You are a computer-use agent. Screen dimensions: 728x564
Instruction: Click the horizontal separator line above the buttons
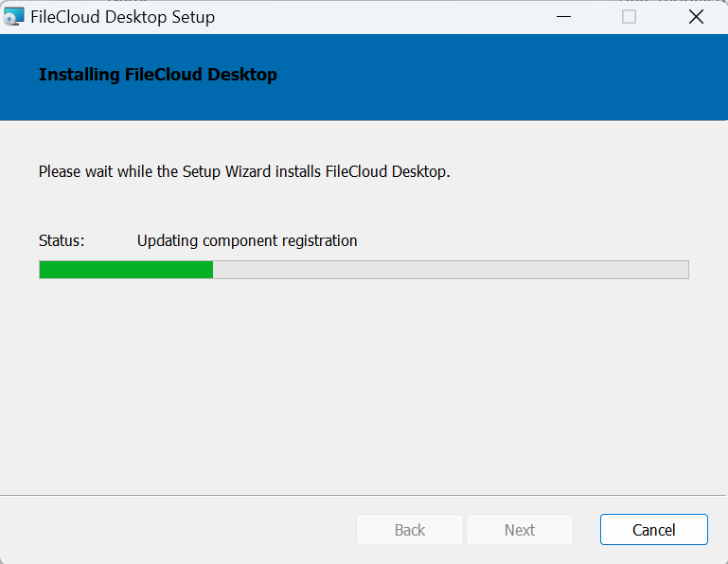[x=364, y=495]
